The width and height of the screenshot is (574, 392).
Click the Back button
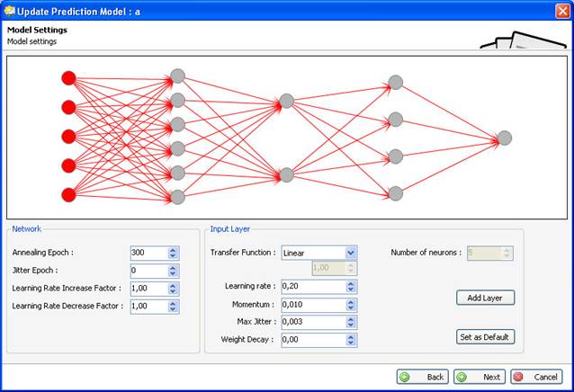coord(422,377)
